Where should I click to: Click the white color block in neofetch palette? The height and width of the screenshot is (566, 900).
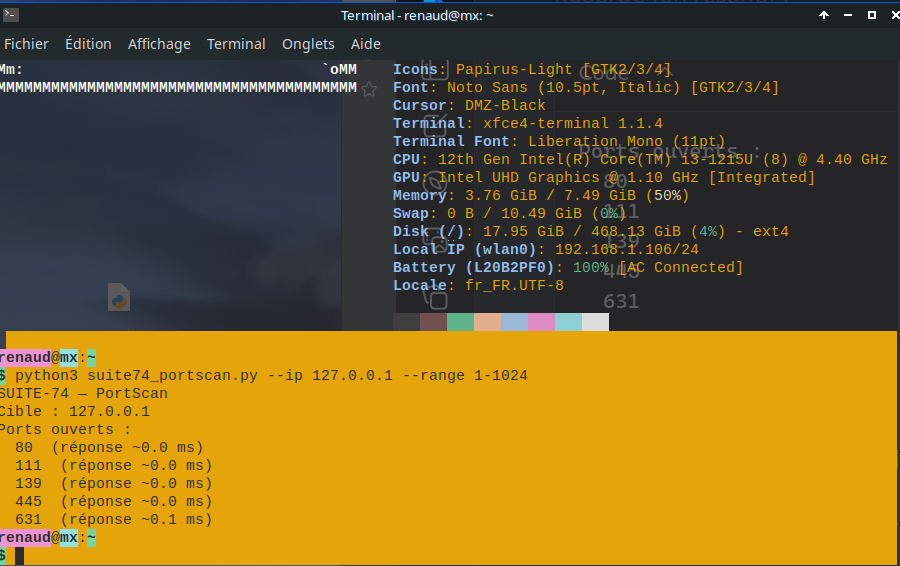(595, 322)
